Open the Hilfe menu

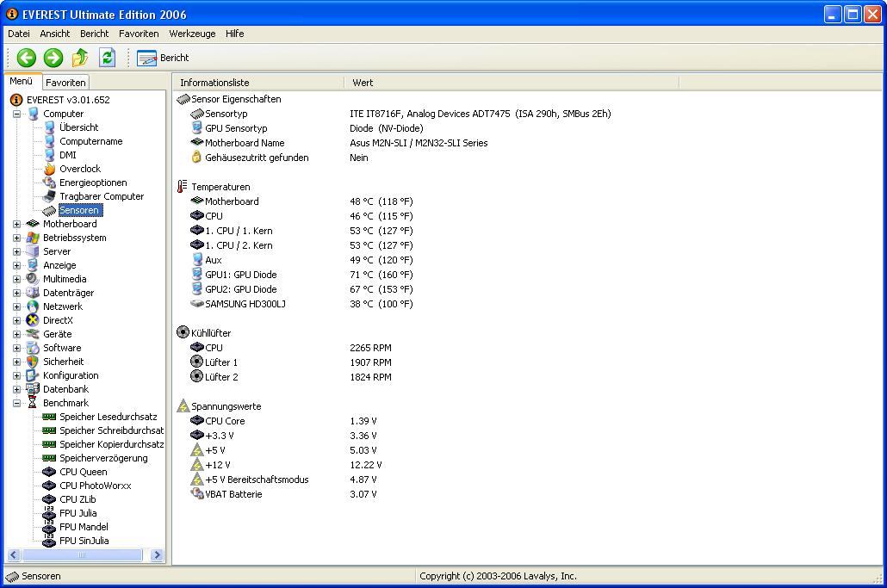235,34
